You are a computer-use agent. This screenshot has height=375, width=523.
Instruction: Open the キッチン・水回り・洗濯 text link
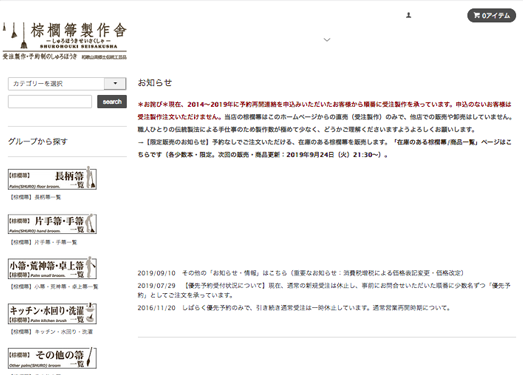click(51, 332)
